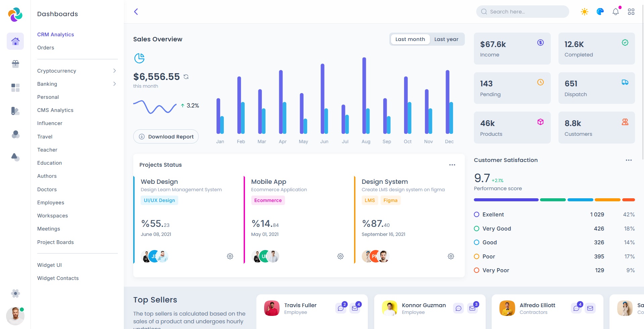Image resolution: width=644 pixels, height=329 pixels.
Task: Open the gift icon in the sidebar
Action: (15, 64)
